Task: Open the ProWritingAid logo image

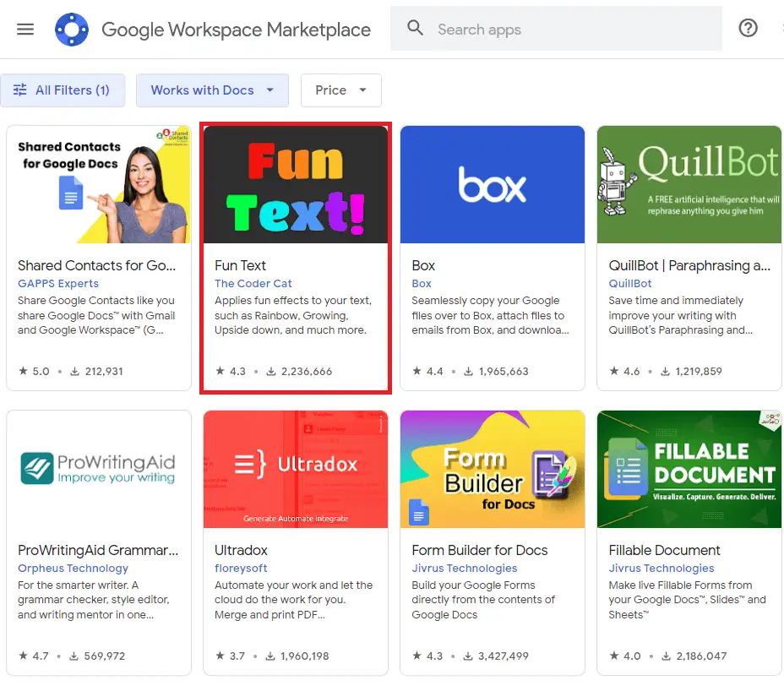Action: coord(99,469)
